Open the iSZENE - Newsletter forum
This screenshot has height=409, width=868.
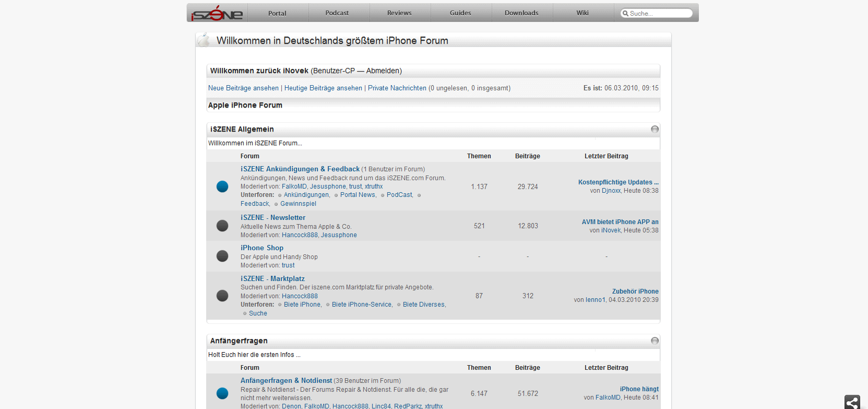273,217
